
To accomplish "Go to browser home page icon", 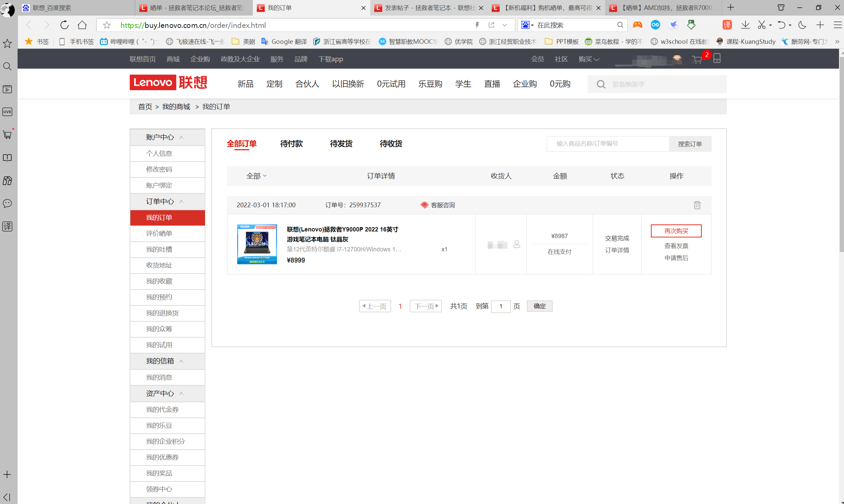I will point(82,25).
